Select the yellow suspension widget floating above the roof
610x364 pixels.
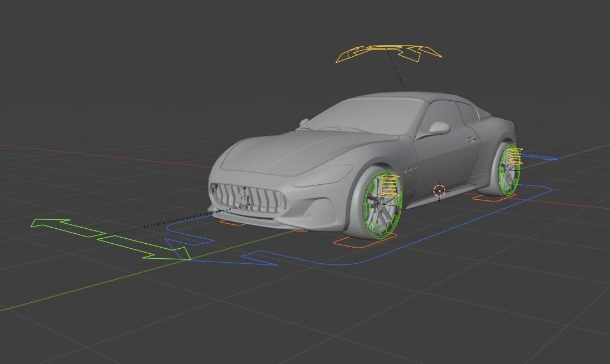[x=390, y=53]
